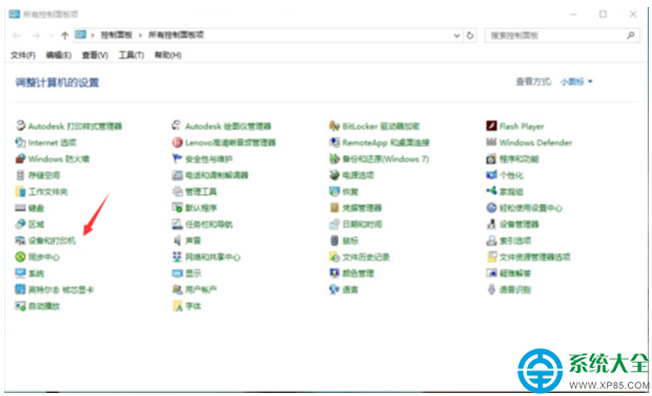Open the 工具(T) menu
The height and width of the screenshot is (396, 652).
[131, 55]
